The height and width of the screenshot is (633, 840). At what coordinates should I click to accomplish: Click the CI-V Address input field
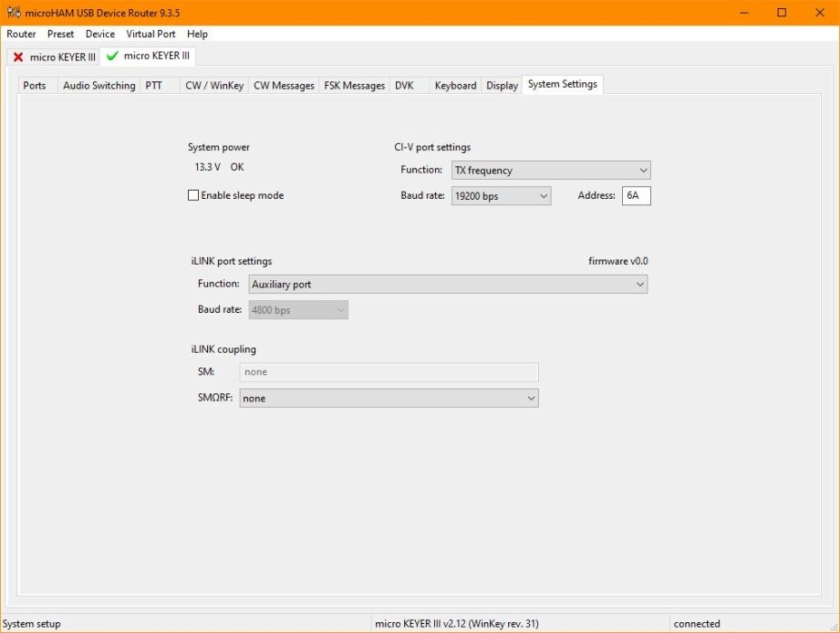point(636,196)
